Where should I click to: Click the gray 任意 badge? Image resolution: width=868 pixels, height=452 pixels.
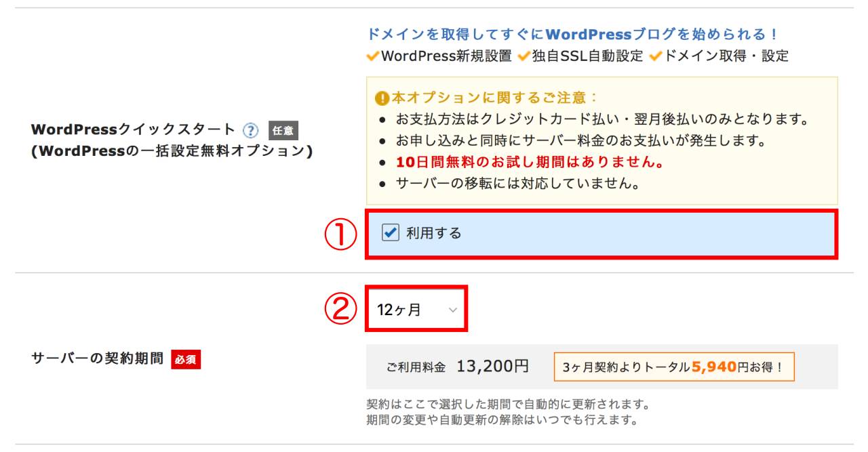(x=283, y=130)
